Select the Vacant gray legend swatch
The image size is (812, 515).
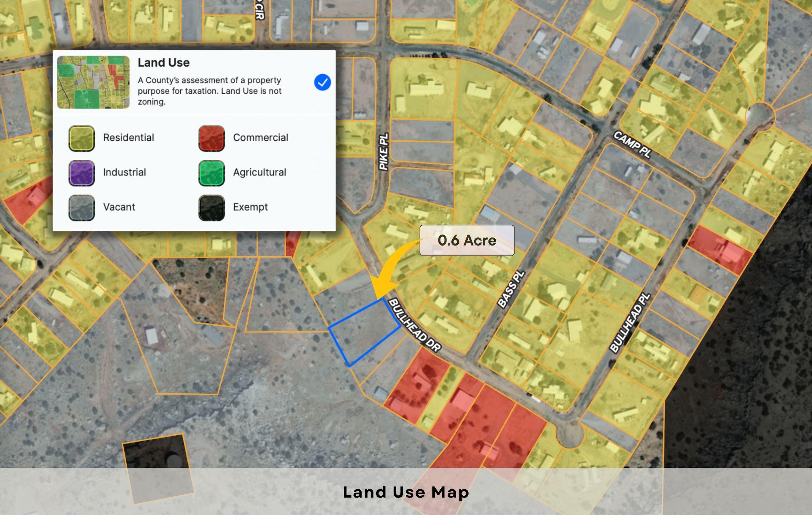tap(81, 208)
